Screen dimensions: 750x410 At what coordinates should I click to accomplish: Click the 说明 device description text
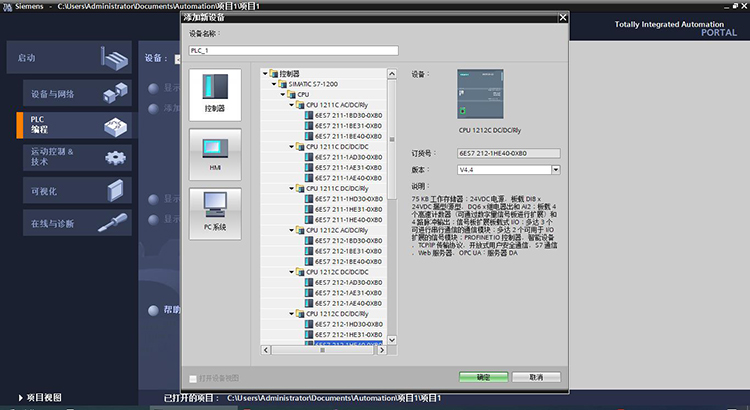484,226
